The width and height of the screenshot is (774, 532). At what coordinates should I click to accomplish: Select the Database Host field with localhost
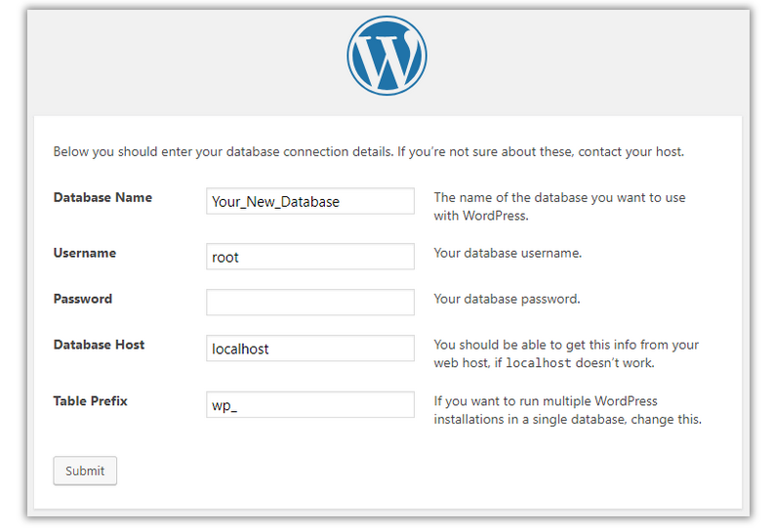point(310,348)
